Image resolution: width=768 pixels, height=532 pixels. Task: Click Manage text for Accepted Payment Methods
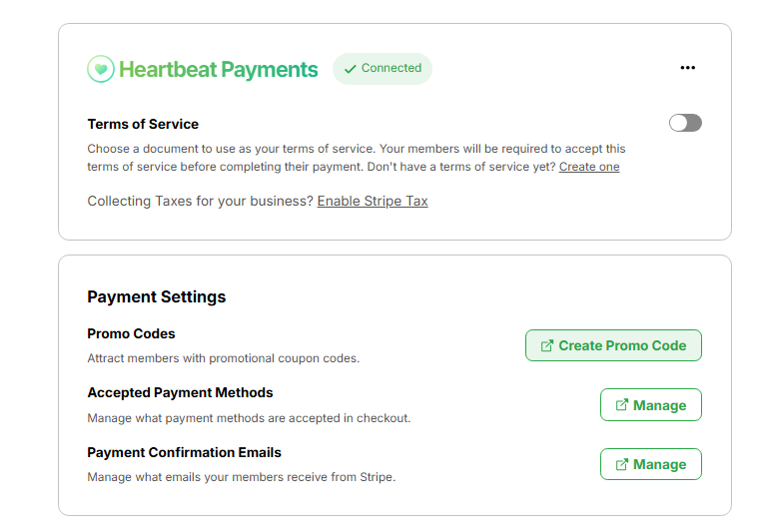click(659, 405)
